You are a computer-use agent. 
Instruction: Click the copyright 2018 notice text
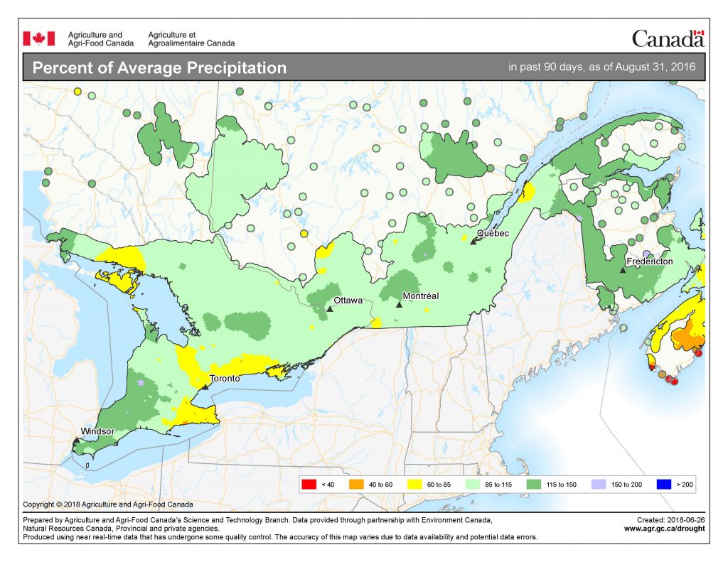click(108, 504)
